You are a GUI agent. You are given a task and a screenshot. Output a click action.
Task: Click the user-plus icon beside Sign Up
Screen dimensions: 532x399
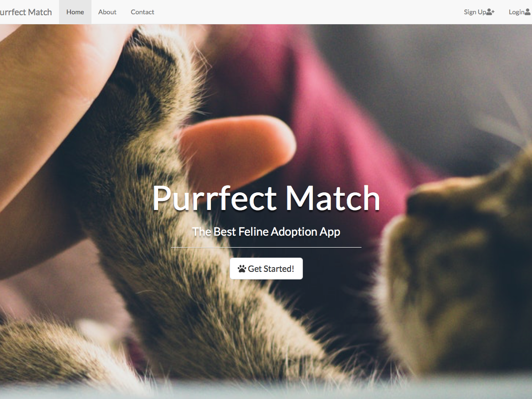(491, 12)
